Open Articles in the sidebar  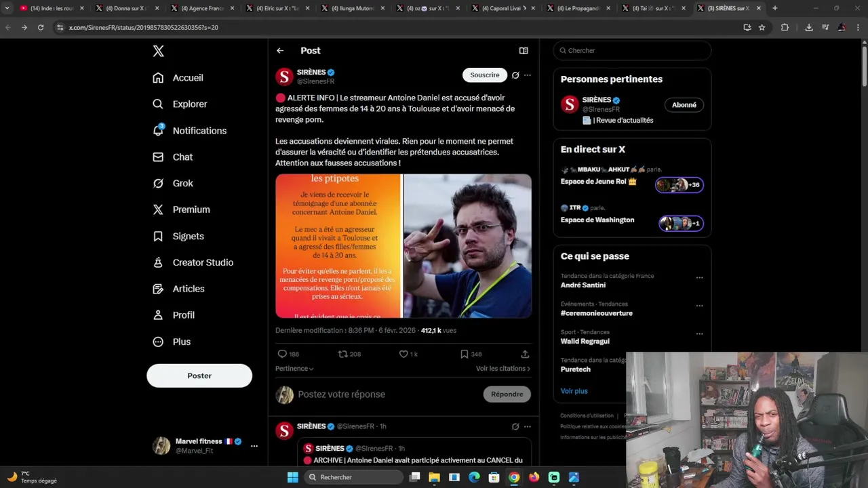[178, 289]
